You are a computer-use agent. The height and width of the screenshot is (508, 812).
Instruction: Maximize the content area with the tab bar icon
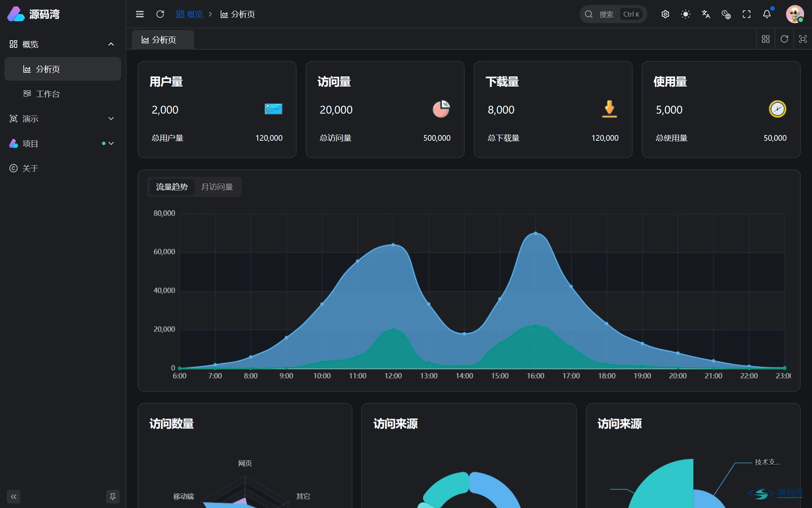tap(803, 39)
